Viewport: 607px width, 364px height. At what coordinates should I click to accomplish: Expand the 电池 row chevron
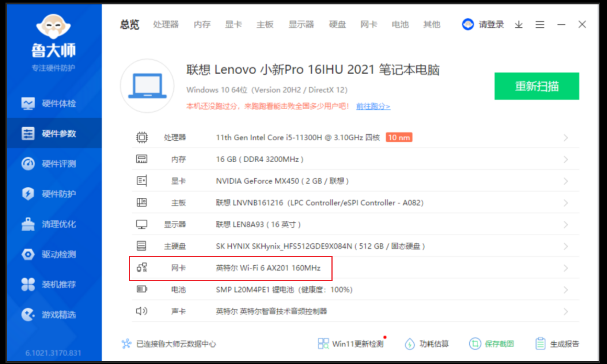566,290
